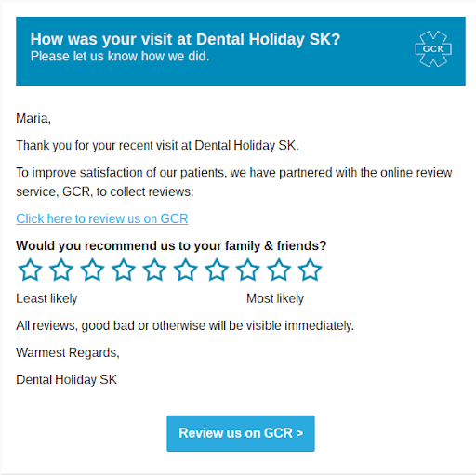
Task: Select the sixth rating star
Action: (185, 270)
